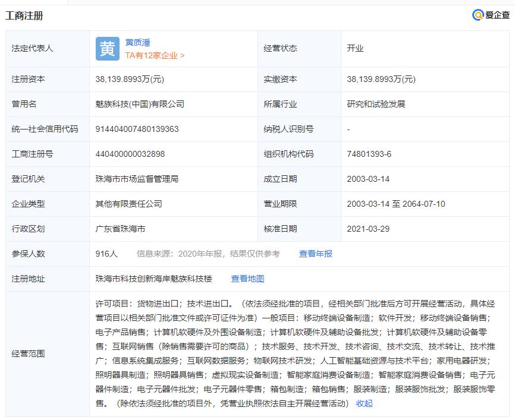Image resolution: width=515 pixels, height=420 pixels.
Task: Select status value 开业
Action: coord(356,48)
